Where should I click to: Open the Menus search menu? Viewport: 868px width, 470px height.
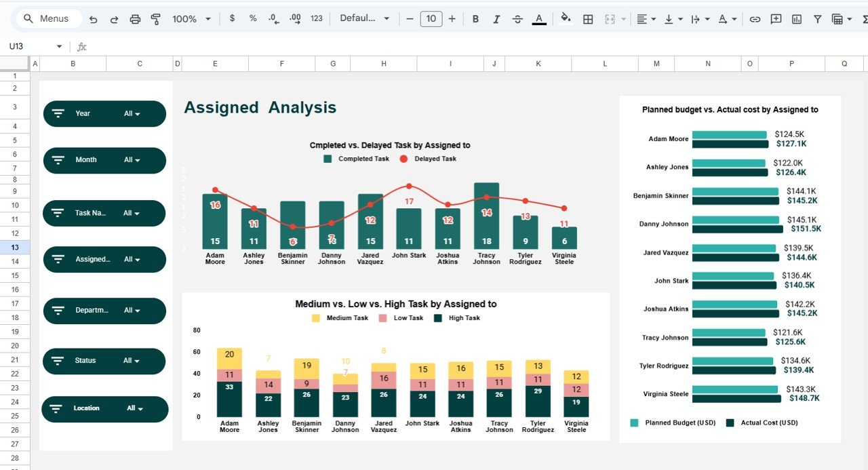(x=47, y=18)
